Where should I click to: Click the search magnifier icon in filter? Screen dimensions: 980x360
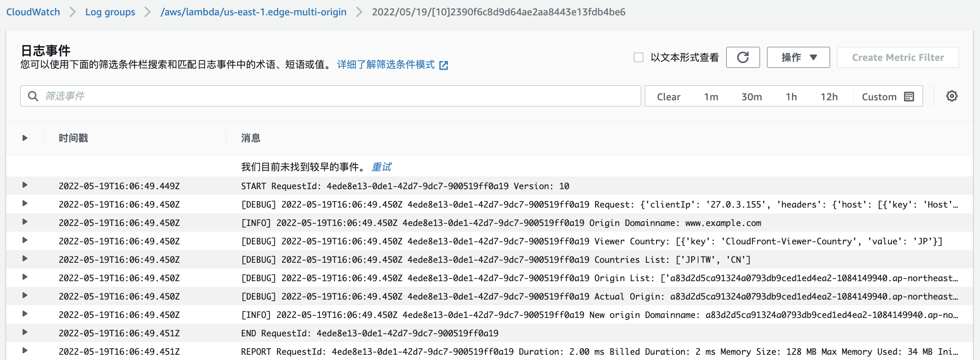click(x=33, y=96)
